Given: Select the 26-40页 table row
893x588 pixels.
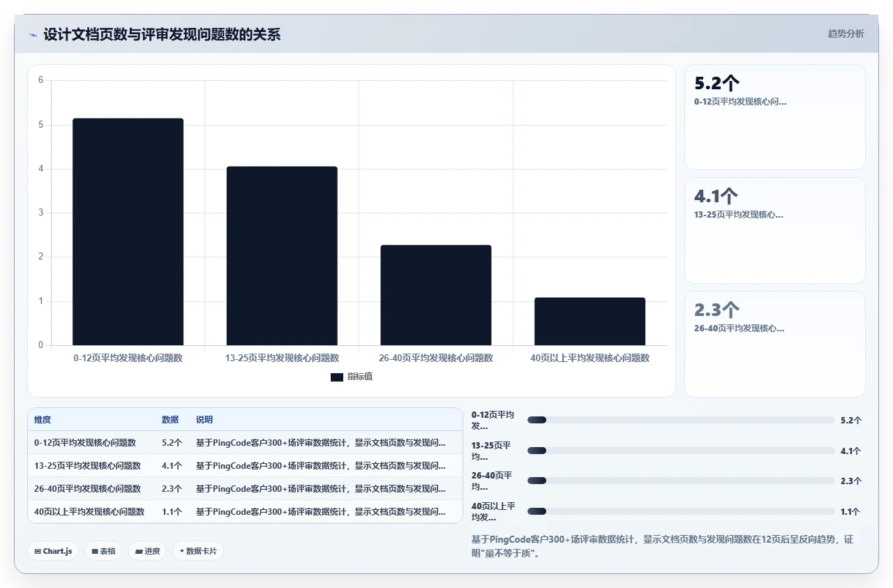Looking at the screenshot, I should pos(245,488).
